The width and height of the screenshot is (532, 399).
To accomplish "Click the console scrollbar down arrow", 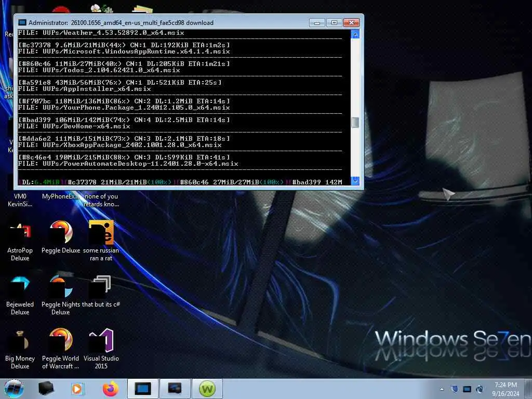I will [355, 180].
